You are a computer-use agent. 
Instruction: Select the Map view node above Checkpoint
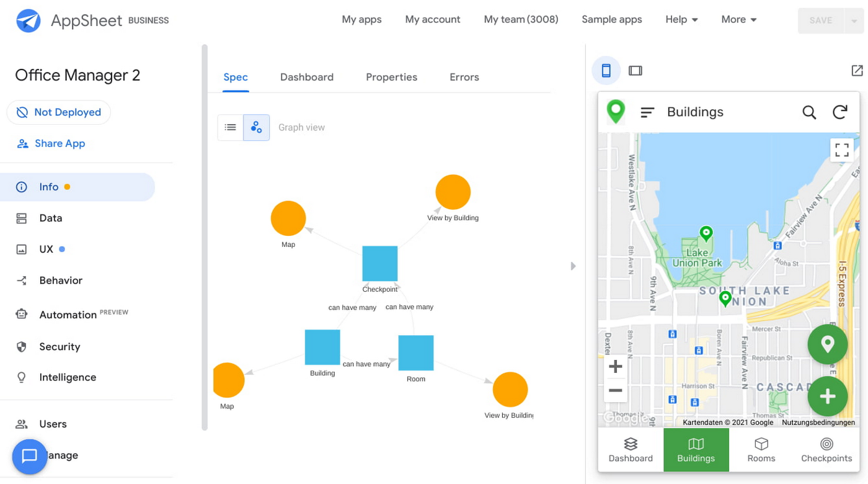click(x=288, y=218)
